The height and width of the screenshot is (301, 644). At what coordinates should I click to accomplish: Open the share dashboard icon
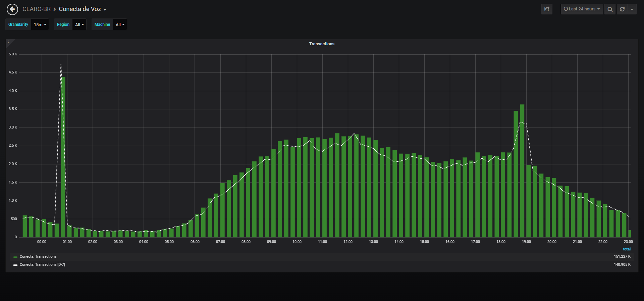coord(547,9)
